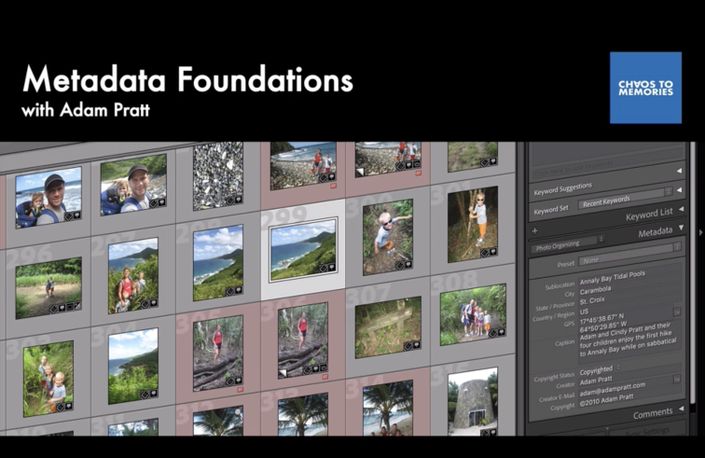The width and height of the screenshot is (705, 458).
Task: Select the beach couple thumbnail in top row
Action: [x=303, y=165]
